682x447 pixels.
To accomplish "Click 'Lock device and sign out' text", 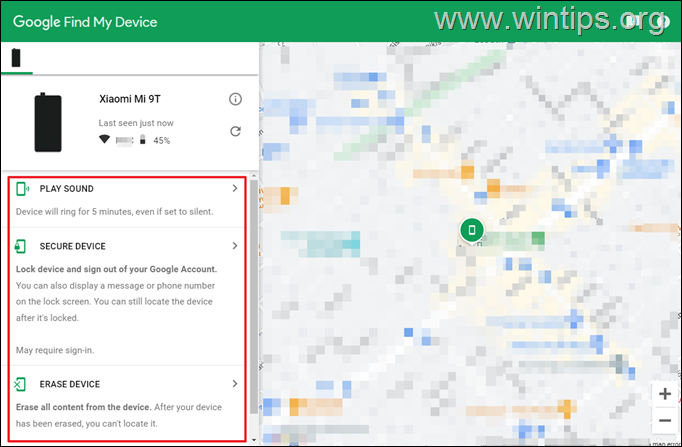I will click(116, 269).
